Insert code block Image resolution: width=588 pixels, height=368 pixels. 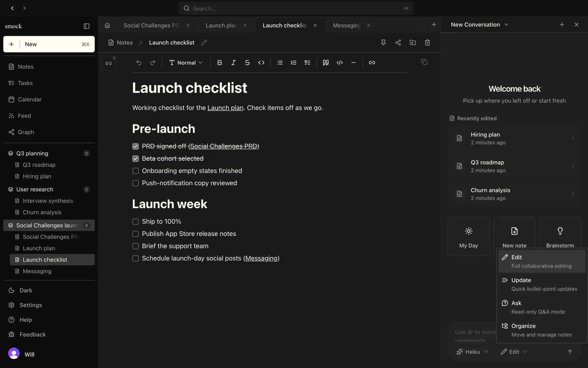pos(340,63)
